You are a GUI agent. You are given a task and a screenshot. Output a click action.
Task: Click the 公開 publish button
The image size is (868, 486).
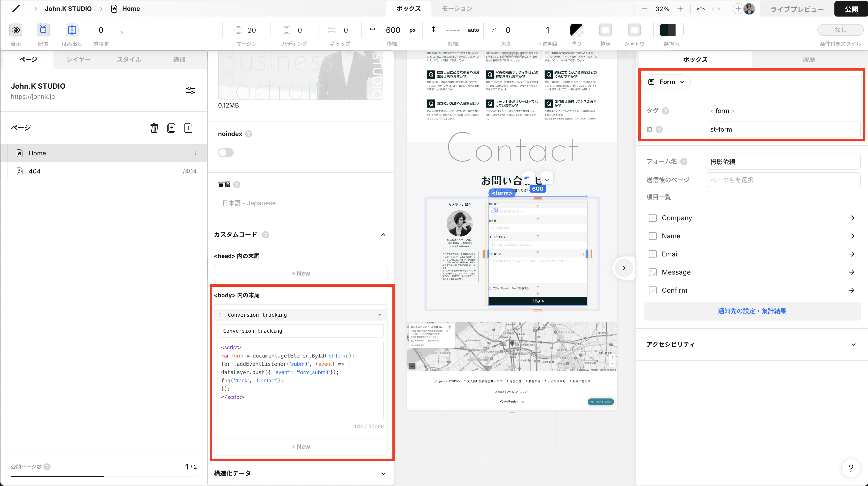851,9
